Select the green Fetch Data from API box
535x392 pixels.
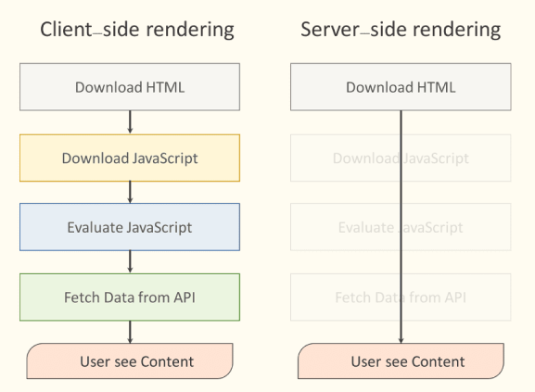click(130, 297)
